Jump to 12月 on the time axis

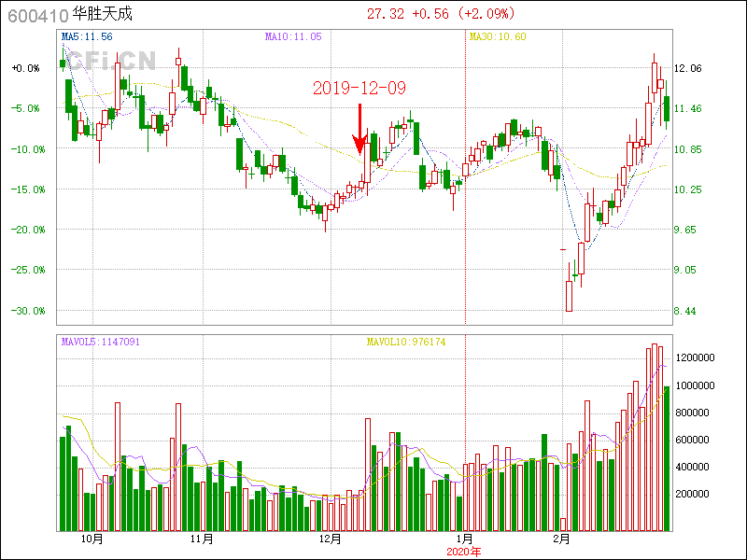click(330, 539)
